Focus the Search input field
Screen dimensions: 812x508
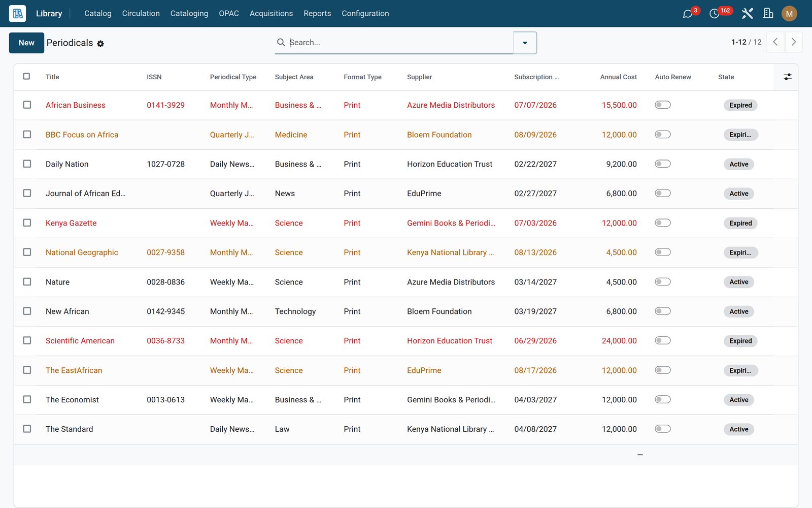click(400, 42)
